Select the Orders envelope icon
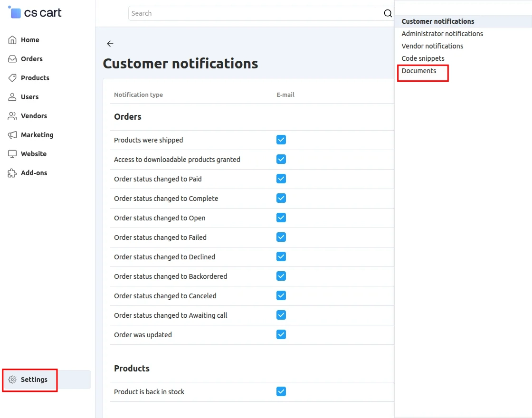The height and width of the screenshot is (418, 532). click(11, 59)
